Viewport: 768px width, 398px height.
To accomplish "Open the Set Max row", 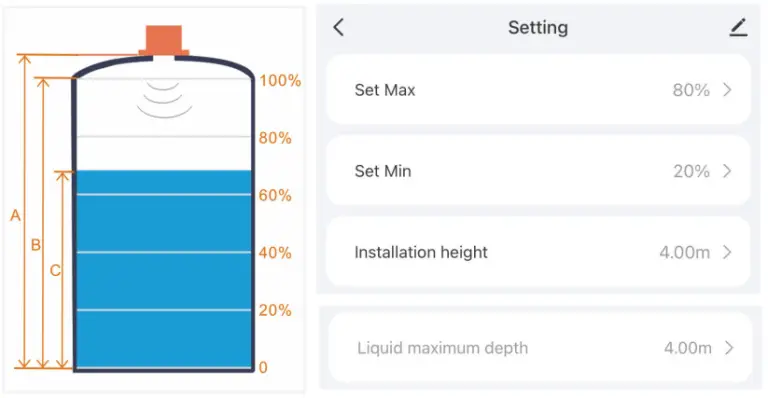I will click(x=538, y=90).
